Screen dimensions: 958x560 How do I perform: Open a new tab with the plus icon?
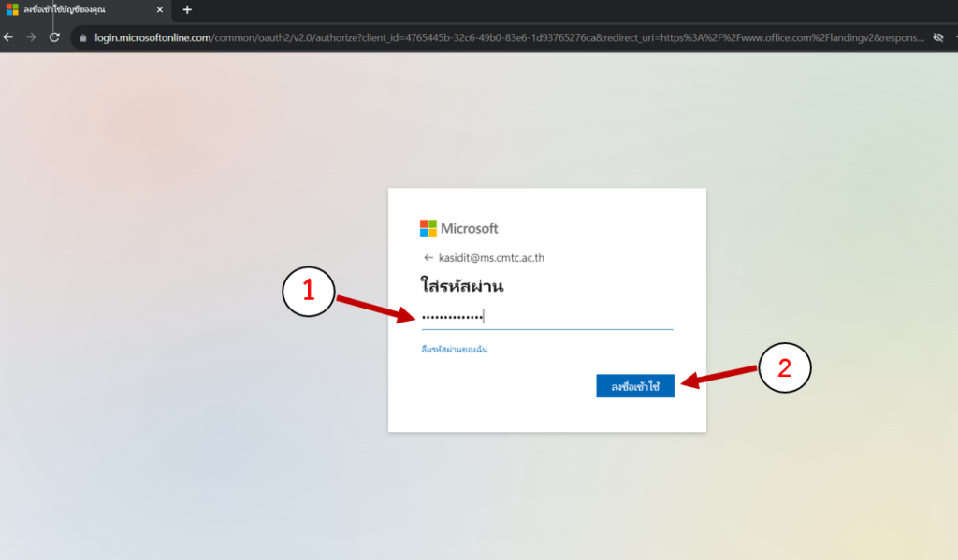tap(187, 9)
